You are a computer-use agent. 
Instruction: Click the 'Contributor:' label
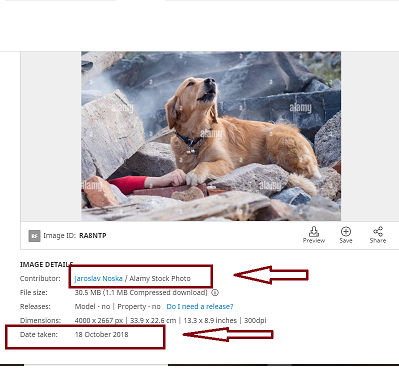point(40,278)
